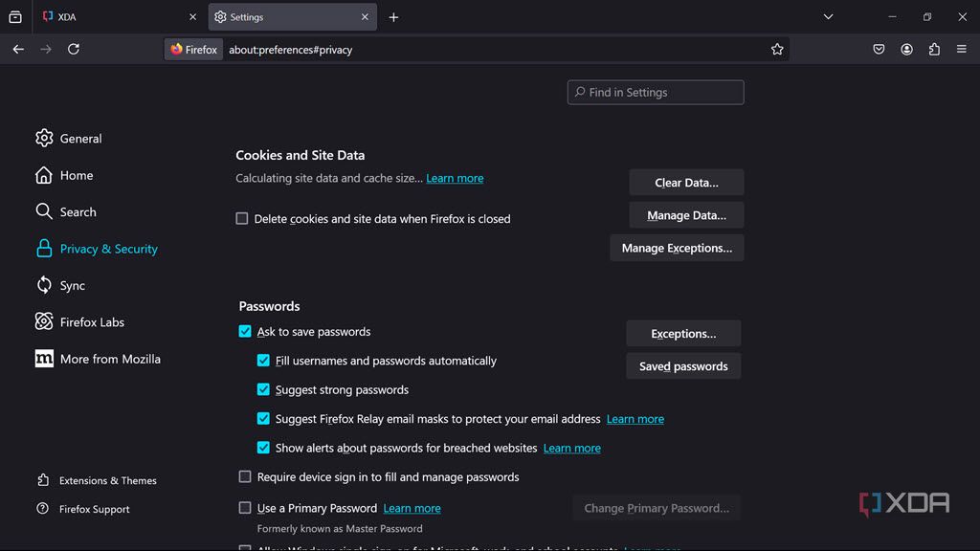Click the Firefox identity badge in URL bar

click(x=193, y=50)
